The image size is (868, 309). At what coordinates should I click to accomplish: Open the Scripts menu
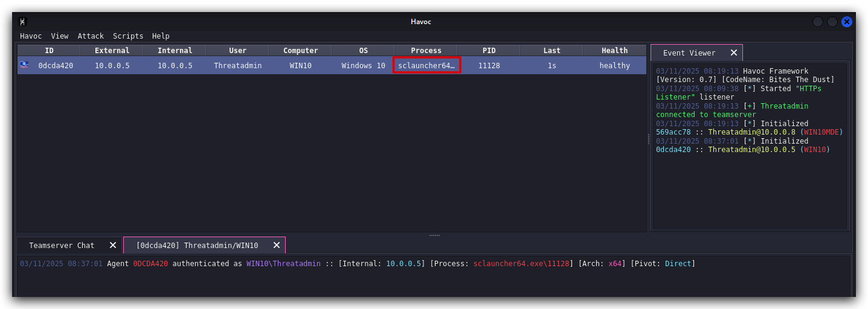point(128,36)
